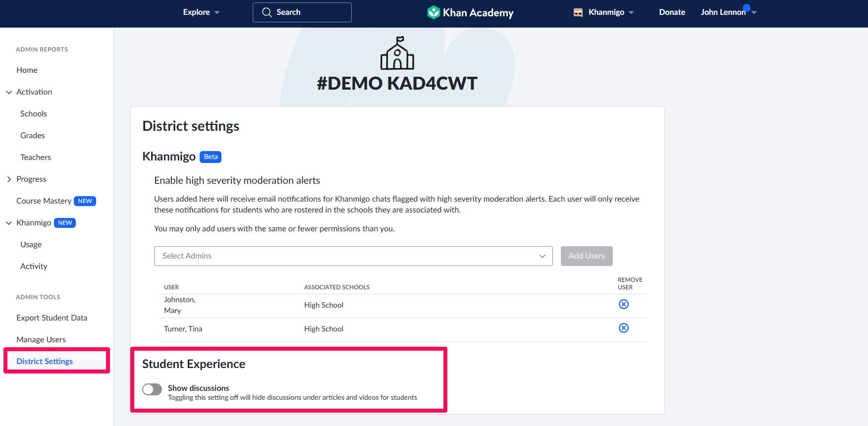The height and width of the screenshot is (426, 868).
Task: Click the Progress sidebar label
Action: [x=31, y=179]
